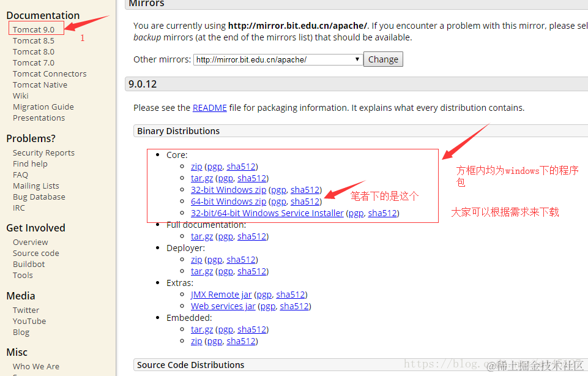Screen dimensions: 588x376
Task: Open sha512 for 32-bit Windows zip
Action: (x=305, y=190)
